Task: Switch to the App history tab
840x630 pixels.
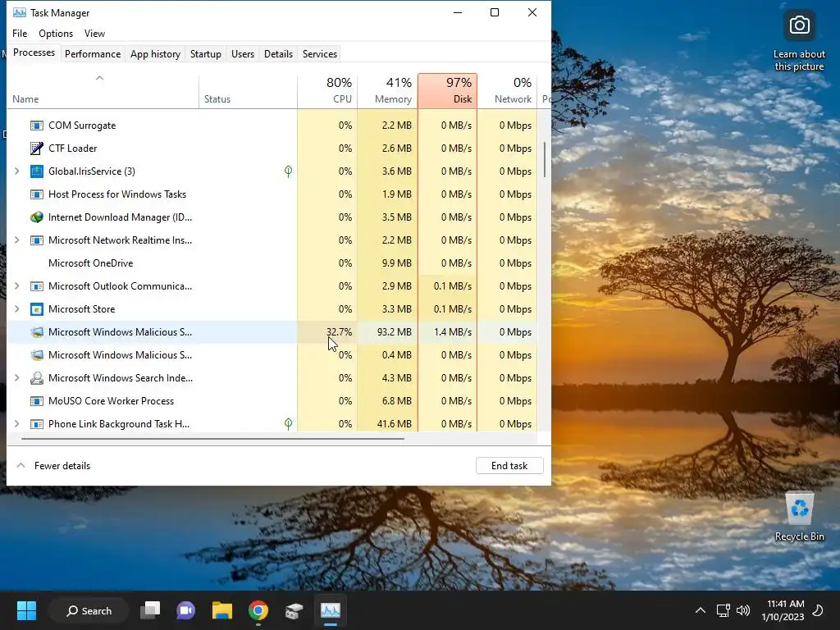Action: [x=155, y=53]
